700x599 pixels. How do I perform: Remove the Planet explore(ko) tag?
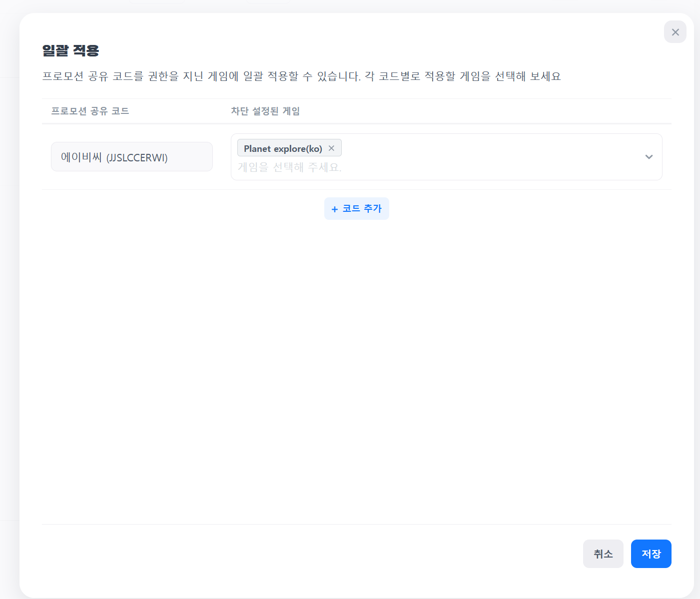(x=331, y=148)
